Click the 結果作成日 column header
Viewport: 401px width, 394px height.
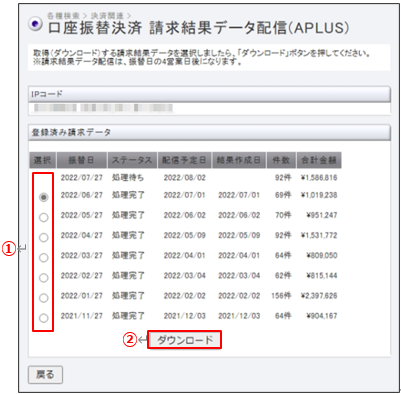[x=239, y=160]
